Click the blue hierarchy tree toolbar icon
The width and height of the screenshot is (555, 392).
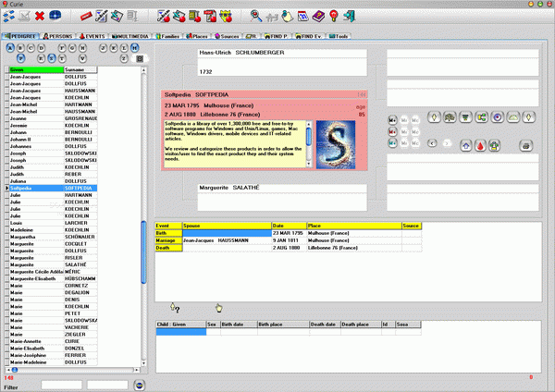coord(9,17)
